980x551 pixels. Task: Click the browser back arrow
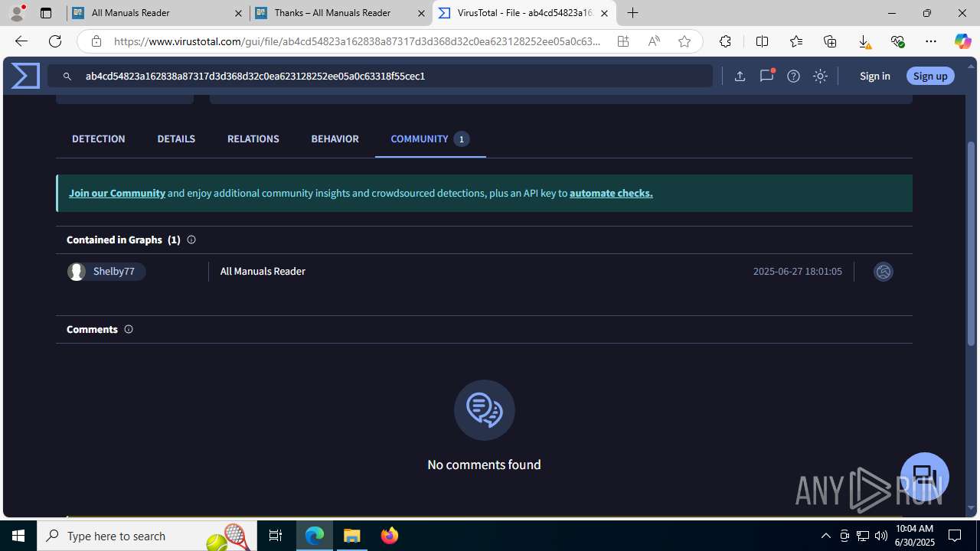pos(21,41)
